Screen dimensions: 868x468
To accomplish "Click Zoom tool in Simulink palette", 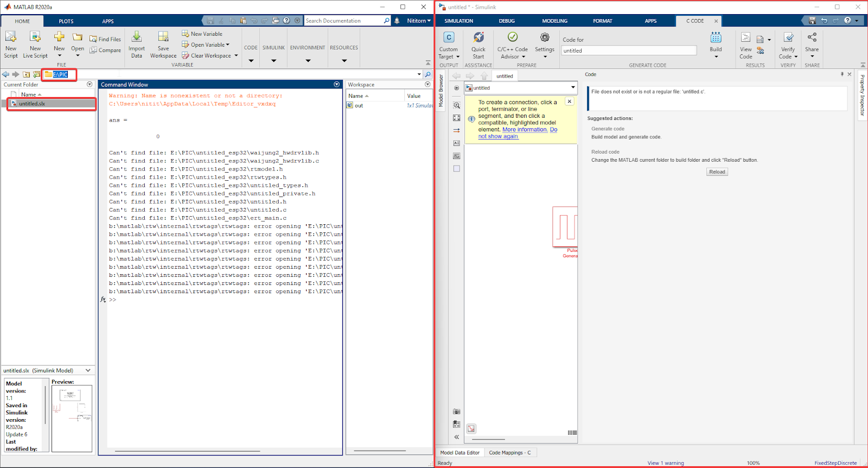I will 457,105.
